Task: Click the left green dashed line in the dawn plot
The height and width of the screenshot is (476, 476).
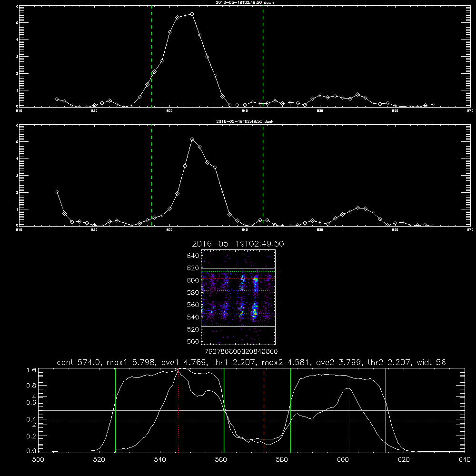Action: pos(151,58)
